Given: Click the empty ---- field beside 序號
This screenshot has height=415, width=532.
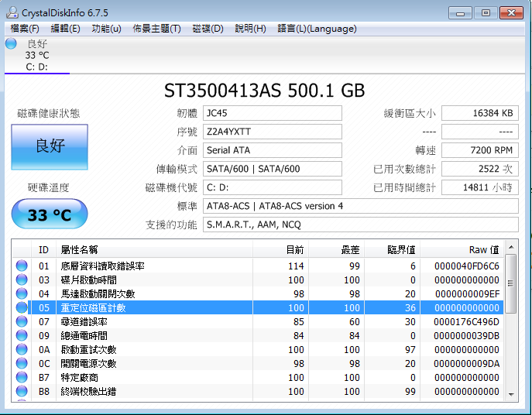Looking at the screenshot, I should (480, 132).
